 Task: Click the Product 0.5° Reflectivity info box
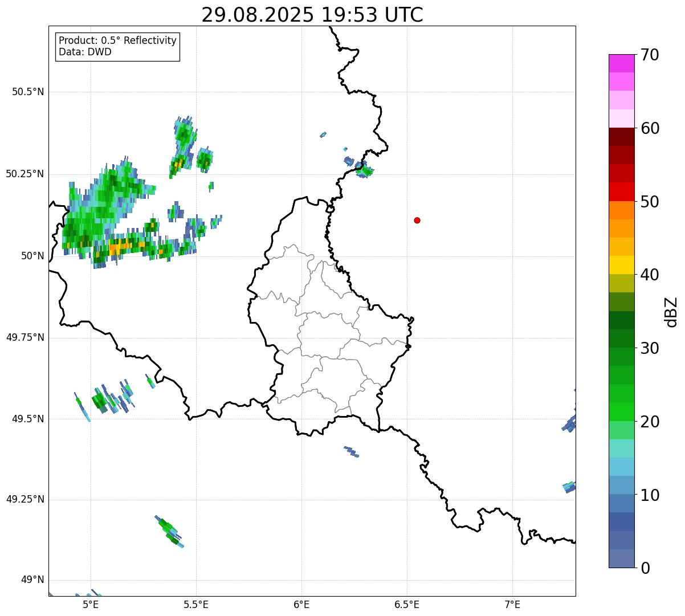pyautogui.click(x=117, y=46)
